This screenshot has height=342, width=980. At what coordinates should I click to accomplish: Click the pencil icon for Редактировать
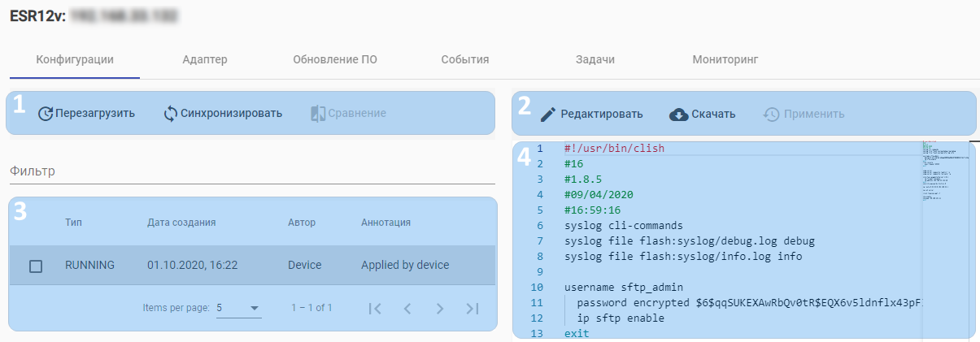point(548,115)
